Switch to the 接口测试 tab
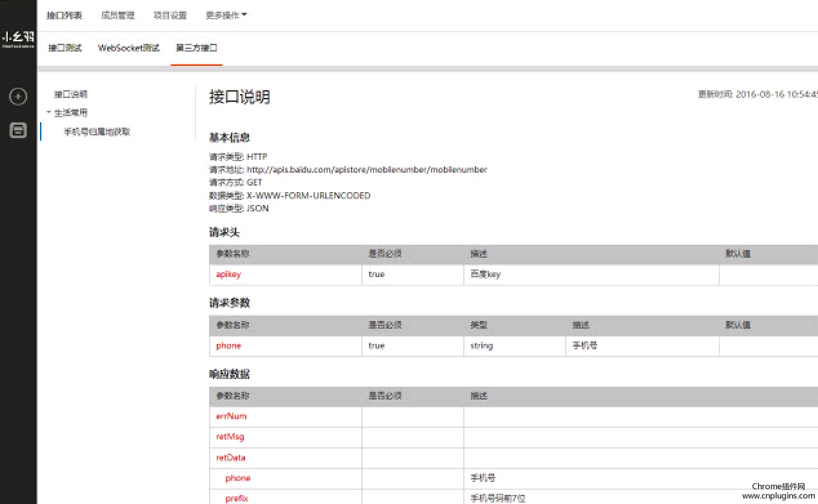 65,48
